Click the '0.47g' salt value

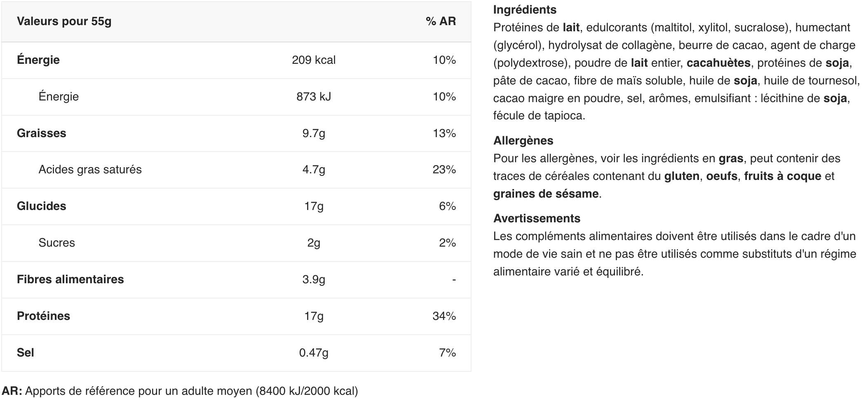tap(314, 353)
